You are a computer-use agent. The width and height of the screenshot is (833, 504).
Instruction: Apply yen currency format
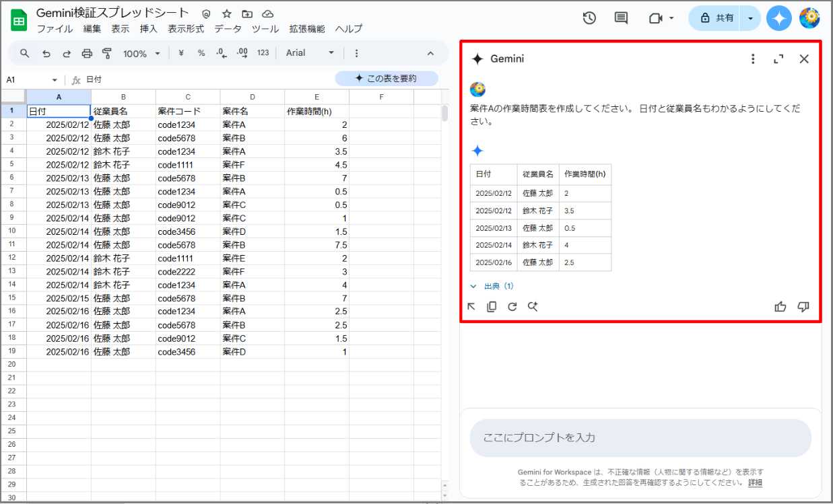pyautogui.click(x=181, y=53)
